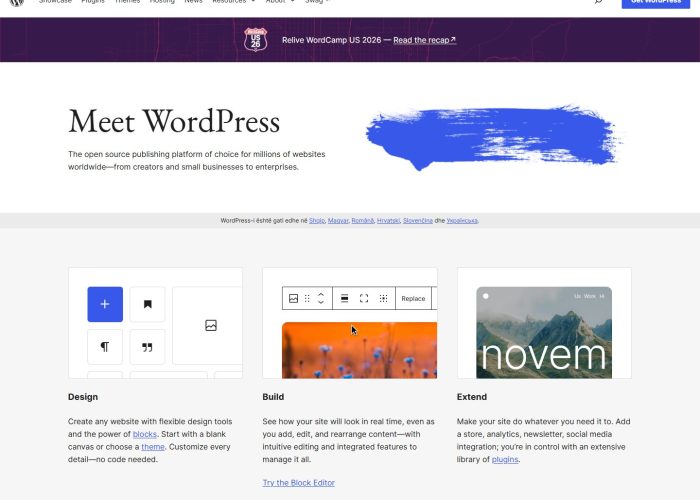
Task: Open the Română language link
Action: click(x=362, y=221)
